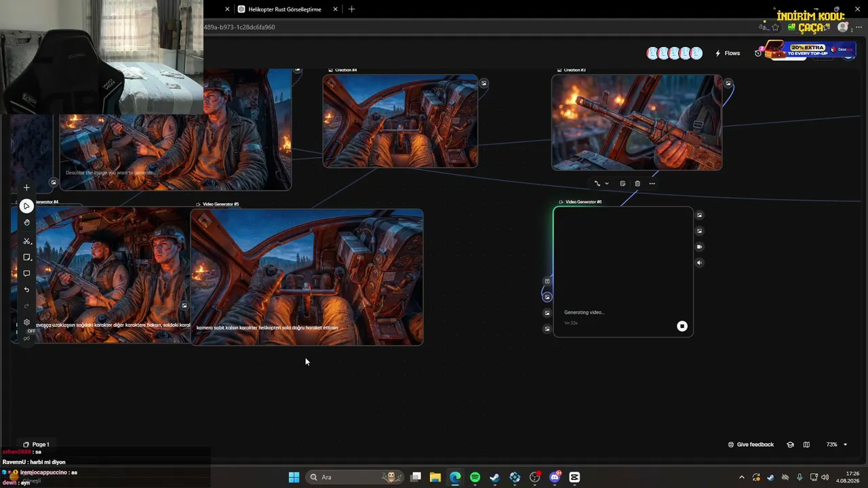Screen dimensions: 868x488
Task: Pick the comment bubble tool
Action: 26,274
